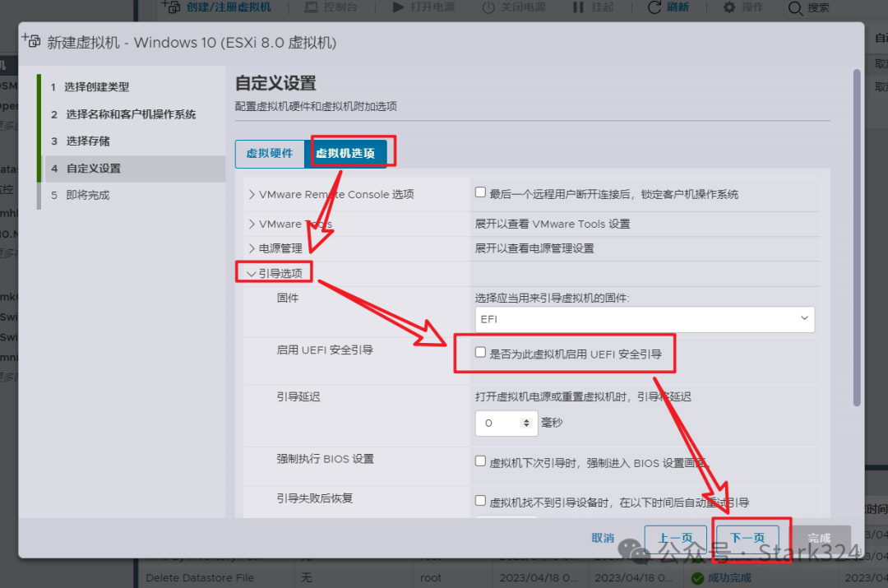Screen dimensions: 888x588
Task: Click Delete Datastore File task in background
Action: (200, 578)
